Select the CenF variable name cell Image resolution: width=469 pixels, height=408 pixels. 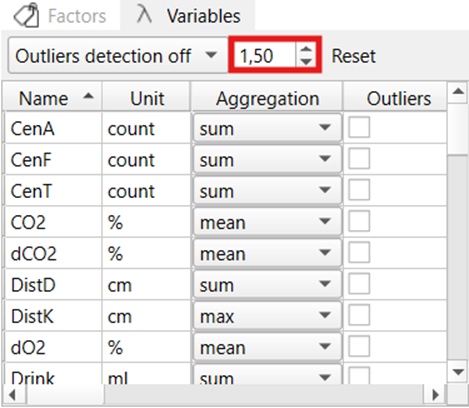pyautogui.click(x=53, y=159)
